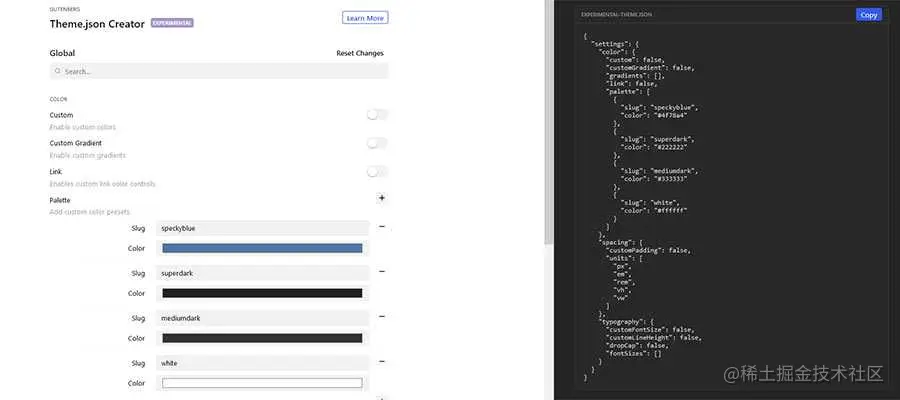Click the COLOR section heading
The image size is (900, 400).
pos(58,99)
